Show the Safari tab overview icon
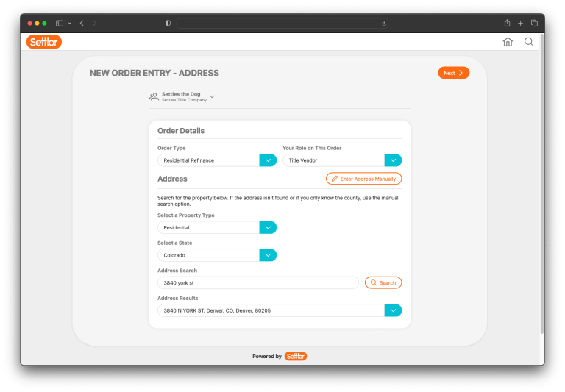This screenshot has height=392, width=565. pos(534,23)
